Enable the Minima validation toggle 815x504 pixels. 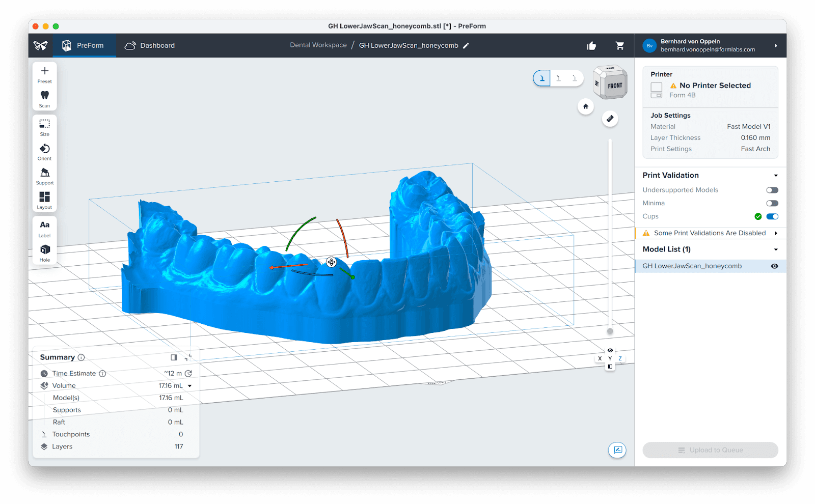[772, 203]
